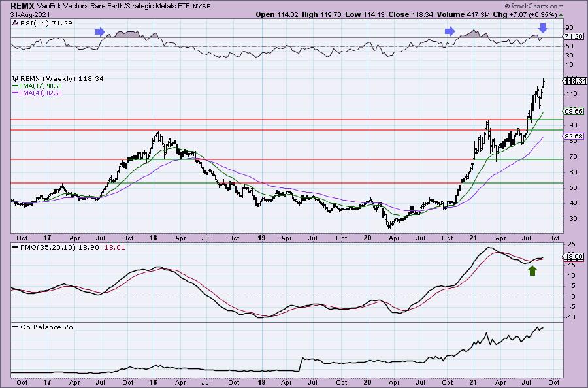Viewport: 588px width, 388px height.
Task: Click year 21 on the bottom time axis
Action: (x=474, y=382)
